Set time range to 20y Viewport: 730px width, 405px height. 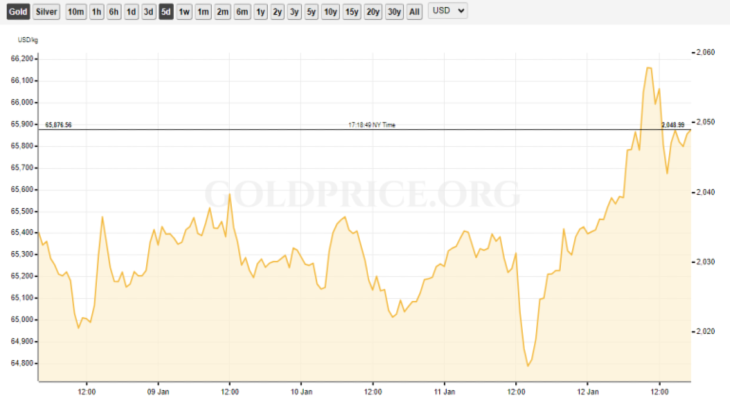tap(373, 12)
